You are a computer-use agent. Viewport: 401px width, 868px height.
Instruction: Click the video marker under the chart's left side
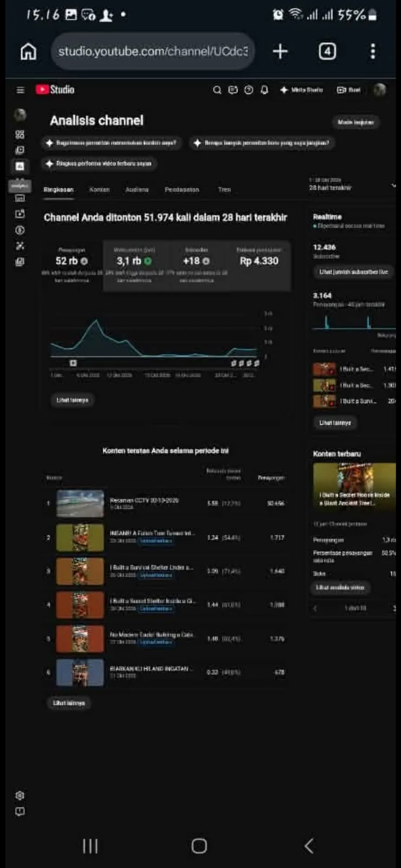(x=73, y=363)
